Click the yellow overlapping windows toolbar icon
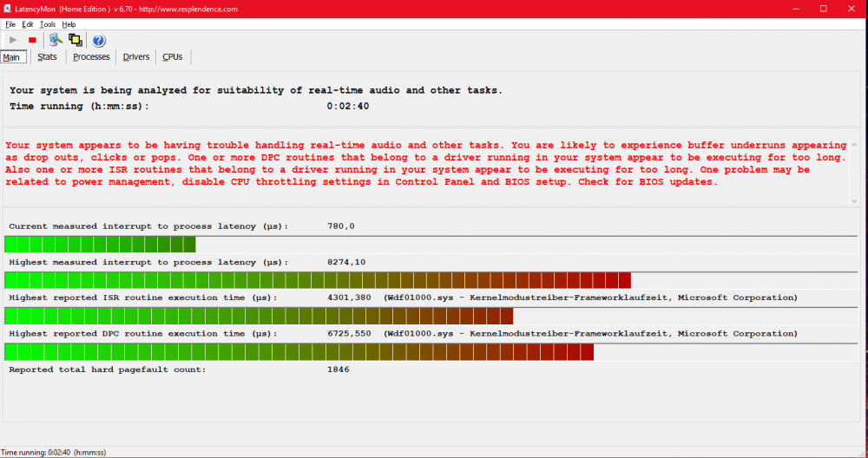Screen dimensions: 868x458 click(76, 40)
